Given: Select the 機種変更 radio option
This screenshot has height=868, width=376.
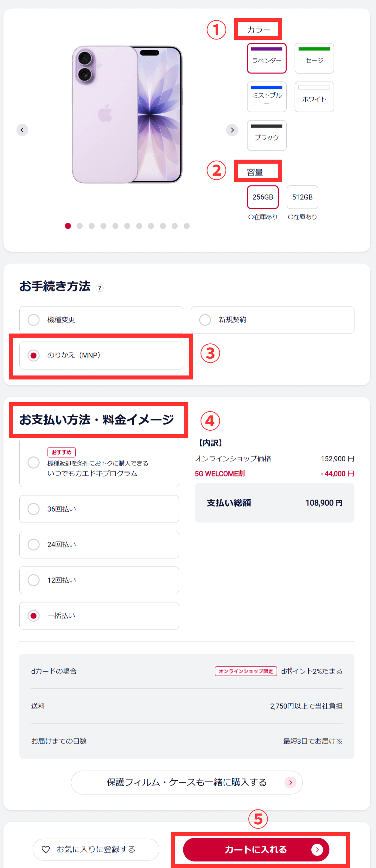Looking at the screenshot, I should [x=33, y=320].
